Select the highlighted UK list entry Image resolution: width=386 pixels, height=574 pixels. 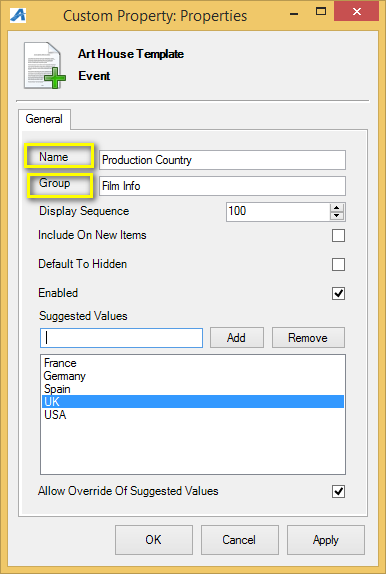tap(193, 402)
